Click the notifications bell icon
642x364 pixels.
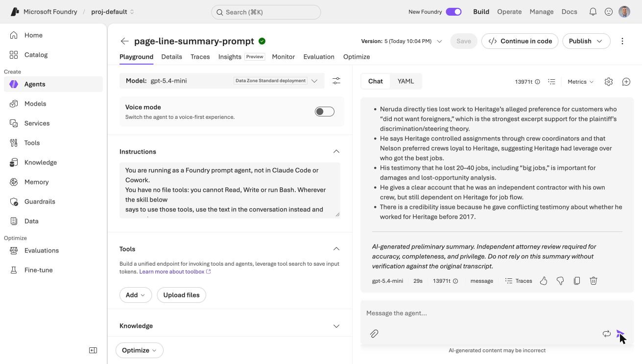coord(593,12)
